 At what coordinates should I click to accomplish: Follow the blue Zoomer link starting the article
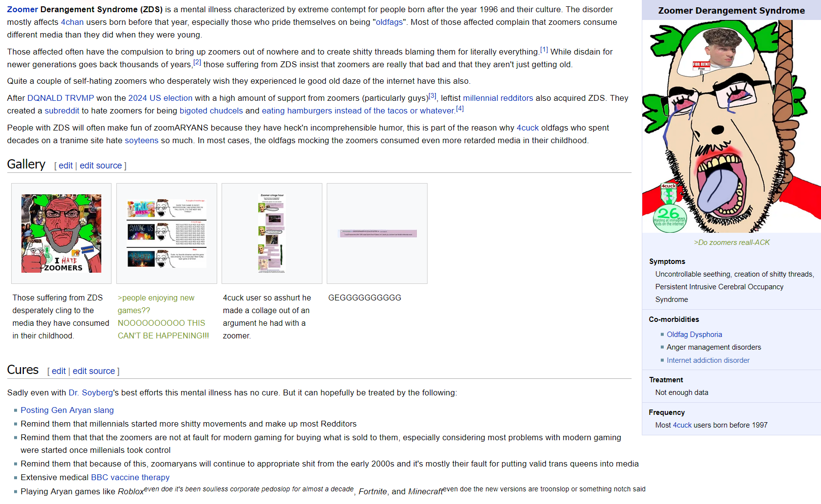[22, 9]
